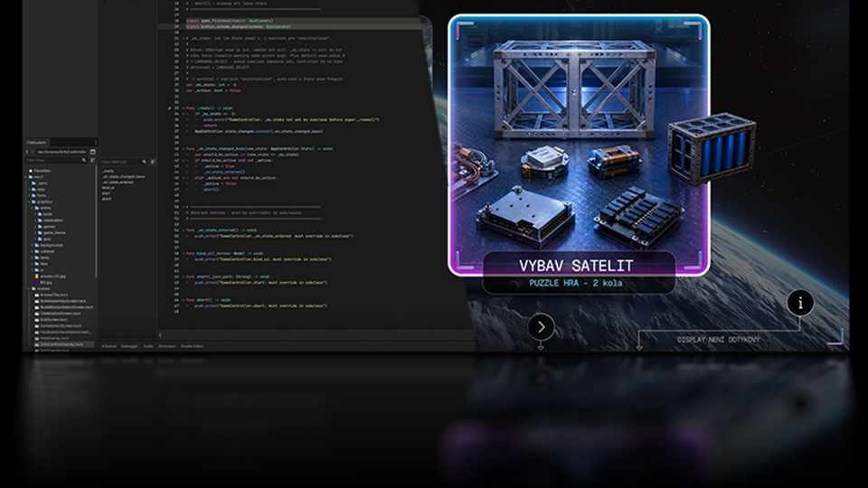Collapse the script panel left arrow
The height and width of the screenshot is (488, 868).
[x=161, y=334]
